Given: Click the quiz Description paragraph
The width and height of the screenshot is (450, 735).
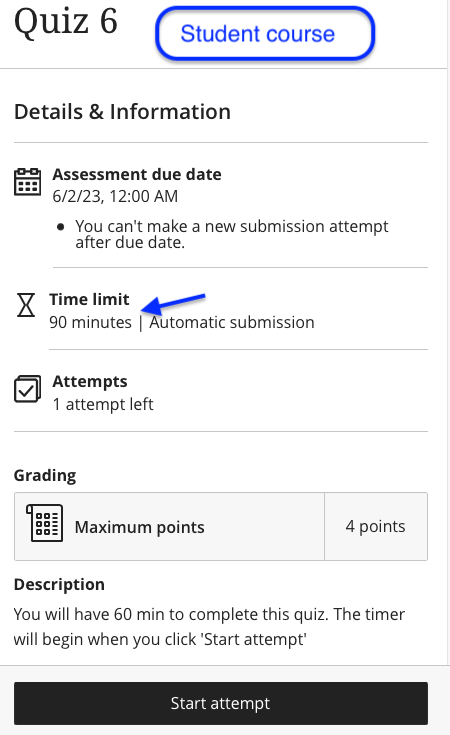Looking at the screenshot, I should click(209, 627).
